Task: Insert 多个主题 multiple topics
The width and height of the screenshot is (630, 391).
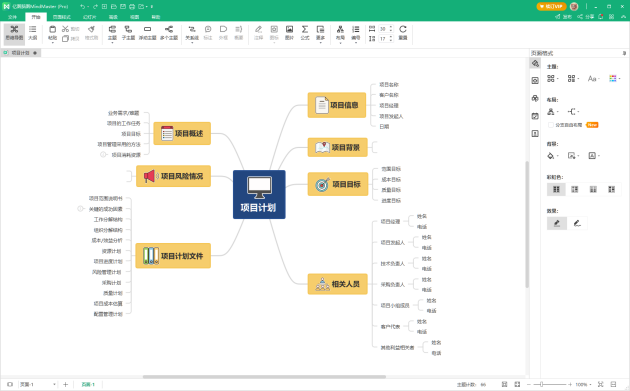Action: pyautogui.click(x=169, y=33)
